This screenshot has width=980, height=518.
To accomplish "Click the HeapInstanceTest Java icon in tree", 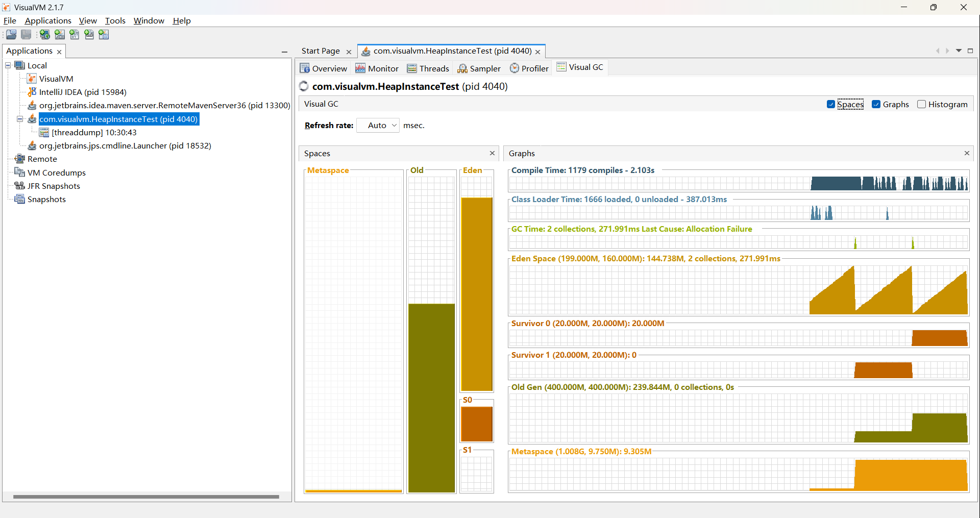I will (x=32, y=119).
